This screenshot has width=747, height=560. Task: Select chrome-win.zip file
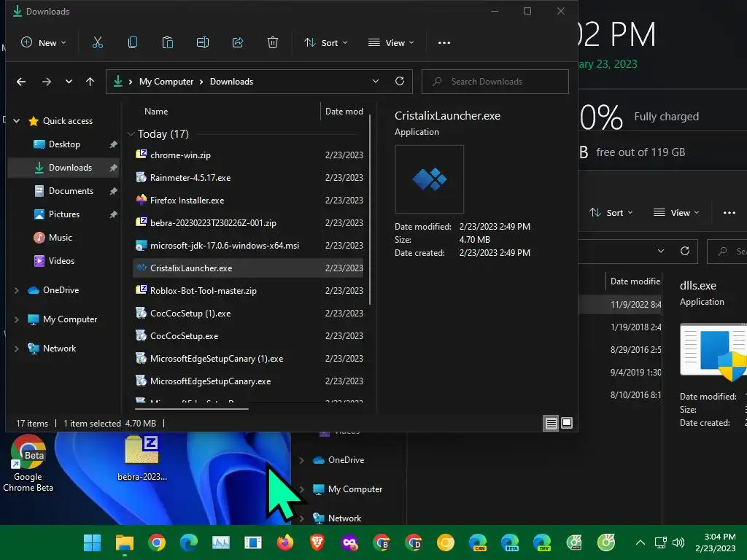[248, 155]
